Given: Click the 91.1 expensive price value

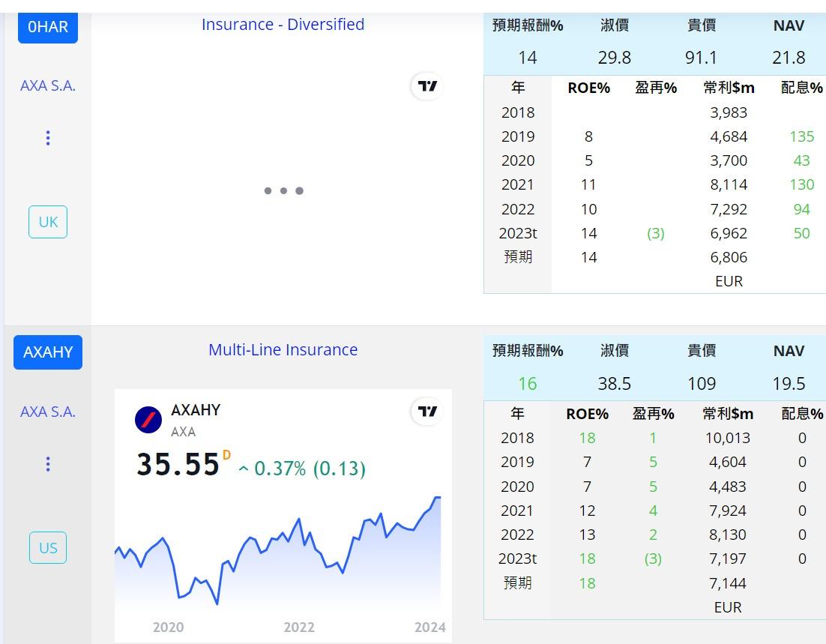Looking at the screenshot, I should point(701,58).
